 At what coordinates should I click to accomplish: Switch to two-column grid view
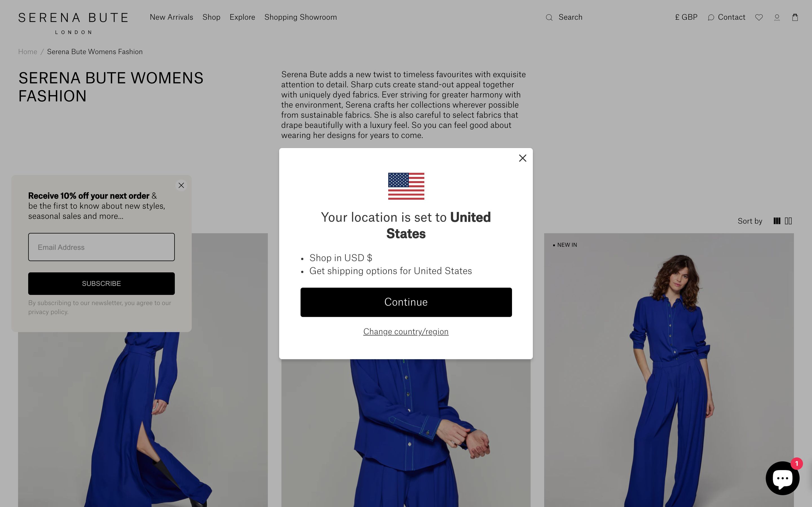788,221
